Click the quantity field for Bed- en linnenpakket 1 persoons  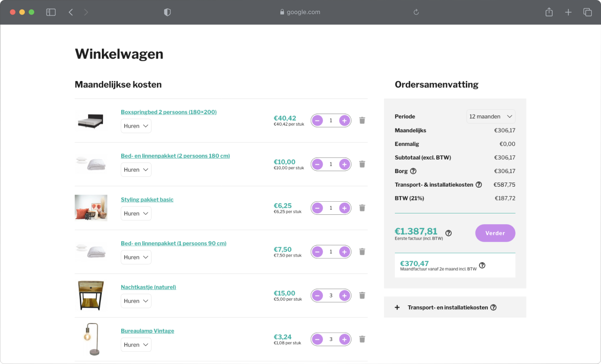coord(331,252)
